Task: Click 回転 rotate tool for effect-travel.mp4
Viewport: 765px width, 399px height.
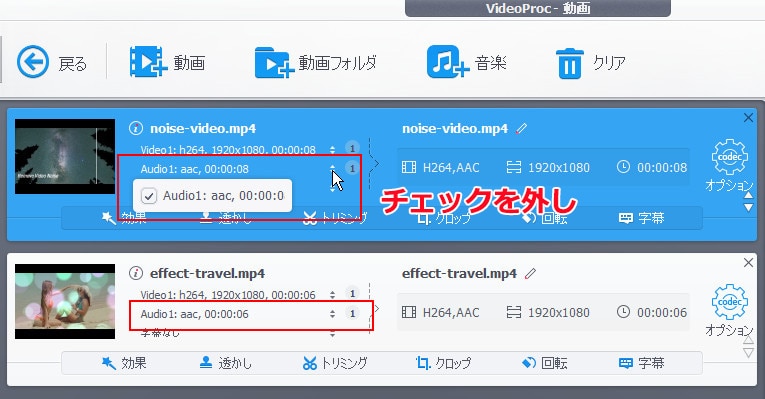Action: [544, 363]
